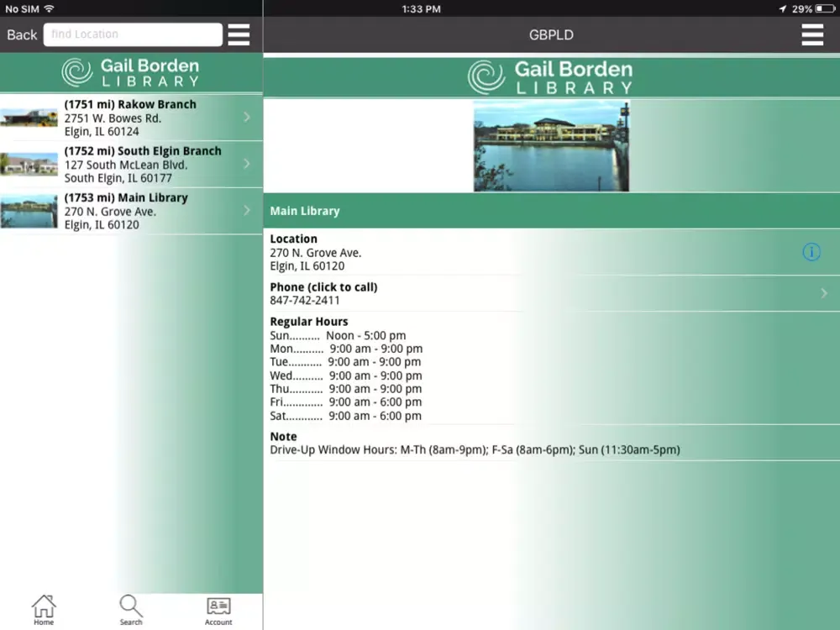The image size is (840, 630).
Task: Tap the address 127 South McLean Blvd.
Action: 126,165
